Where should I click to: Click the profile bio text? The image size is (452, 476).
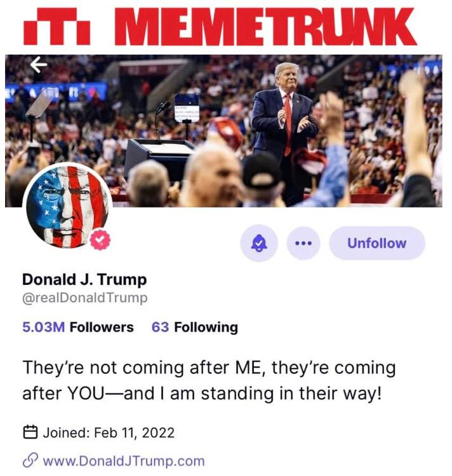coord(209,380)
